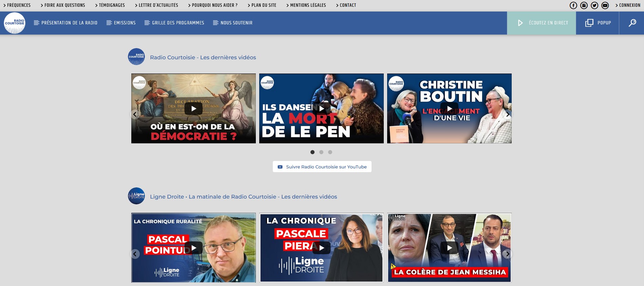Start listening via Écoutez en direct

pyautogui.click(x=542, y=23)
